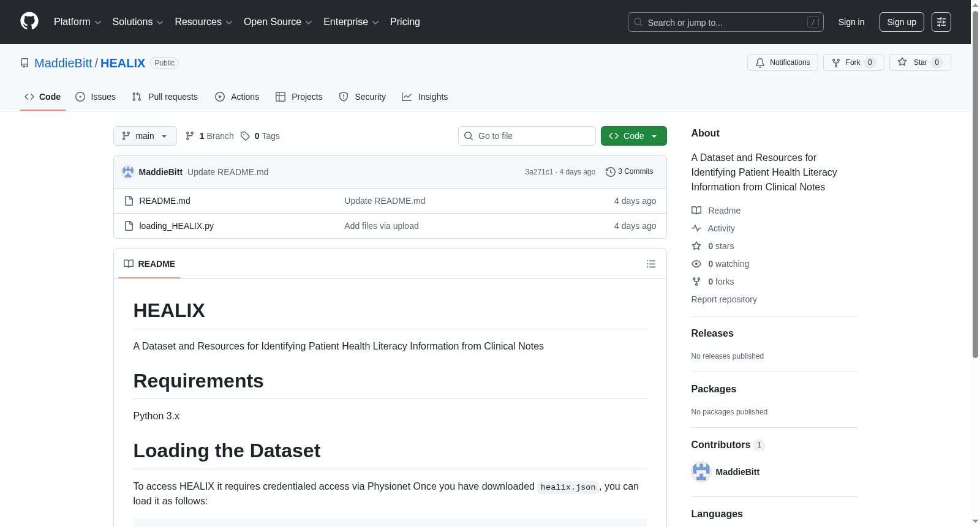Image resolution: width=980 pixels, height=527 pixels.
Task: Open the Pricing link
Action: click(x=405, y=22)
